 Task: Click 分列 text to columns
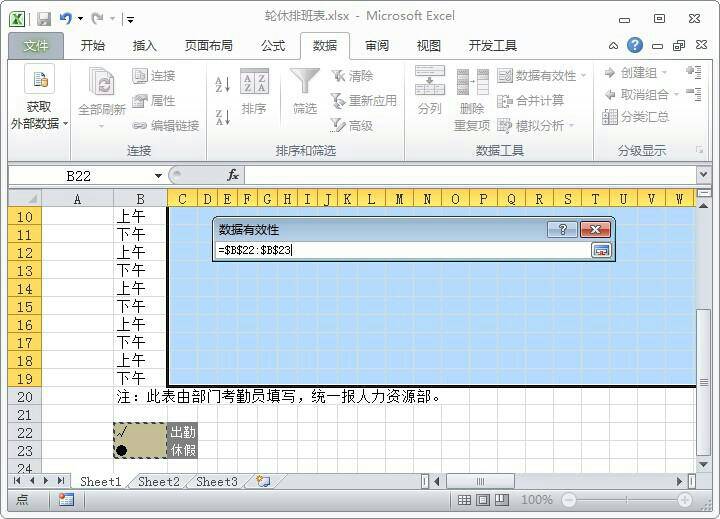coord(430,91)
